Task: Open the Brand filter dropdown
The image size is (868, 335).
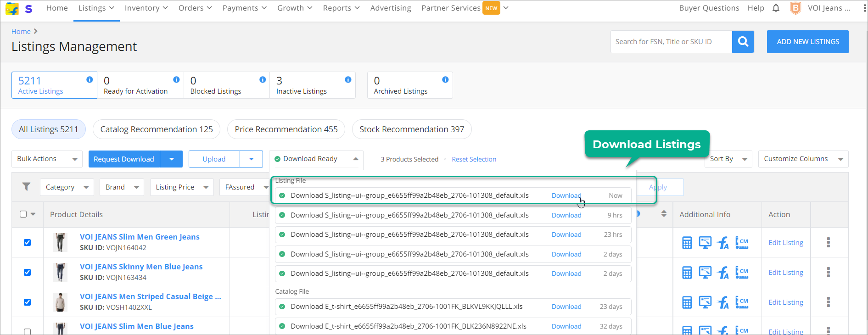Action: pos(122,187)
